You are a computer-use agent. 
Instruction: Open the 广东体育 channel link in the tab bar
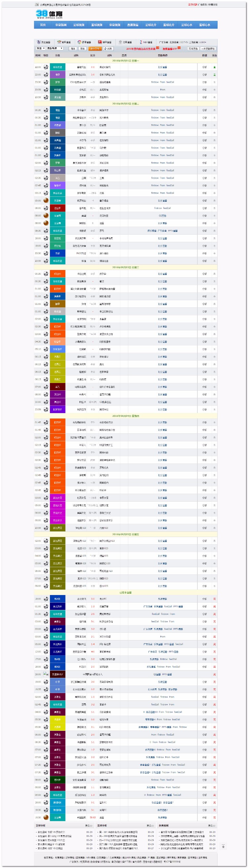pos(164,42)
